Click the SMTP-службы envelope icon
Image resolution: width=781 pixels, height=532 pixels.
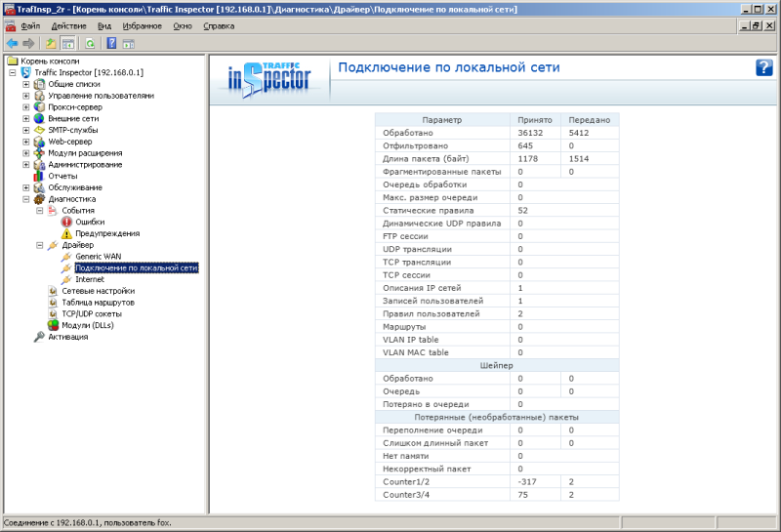coord(39,130)
